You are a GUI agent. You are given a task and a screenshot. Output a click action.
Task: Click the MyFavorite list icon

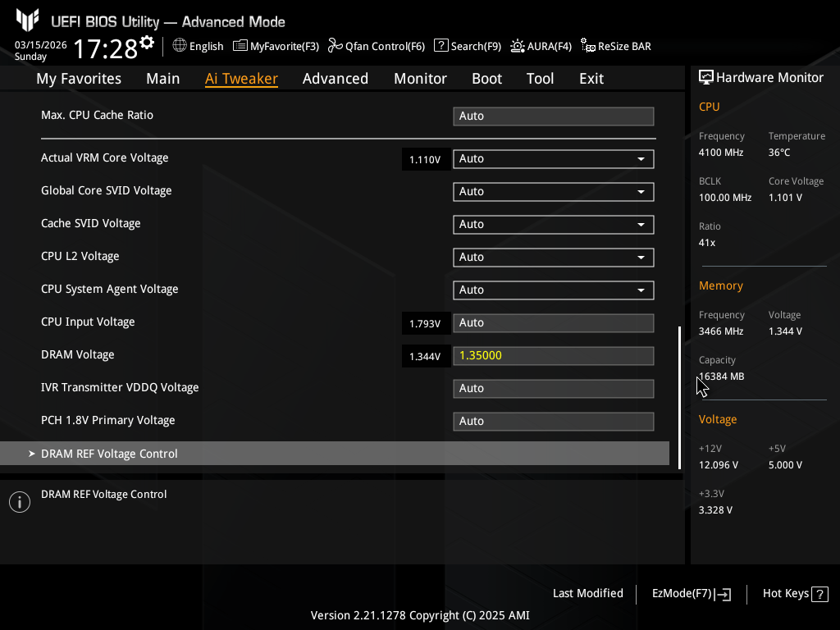pyautogui.click(x=240, y=46)
